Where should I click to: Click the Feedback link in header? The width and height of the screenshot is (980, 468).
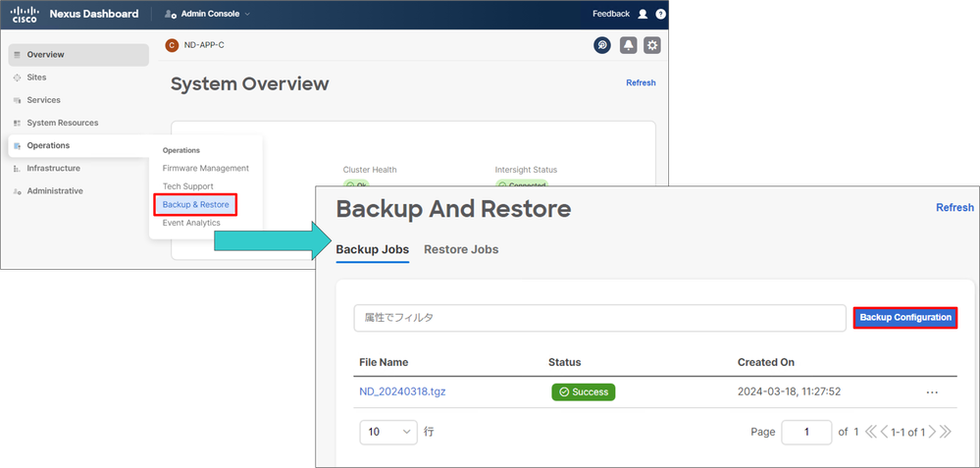(610, 14)
